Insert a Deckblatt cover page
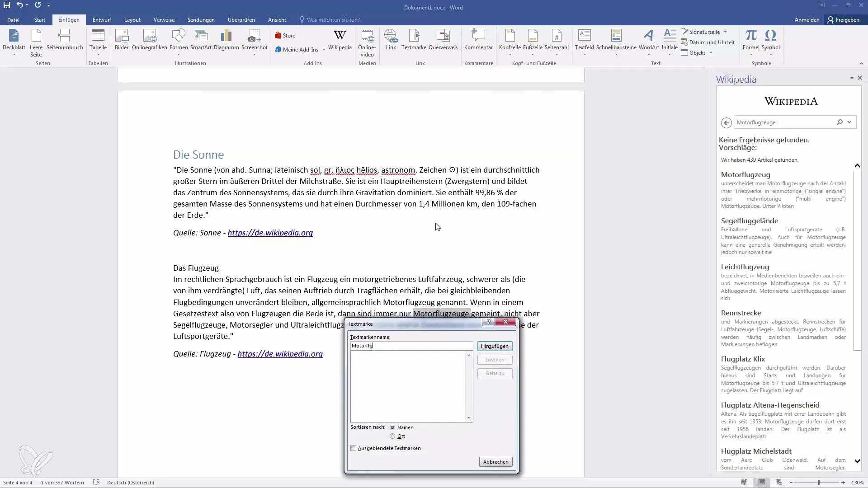The height and width of the screenshot is (488, 868). 14,42
